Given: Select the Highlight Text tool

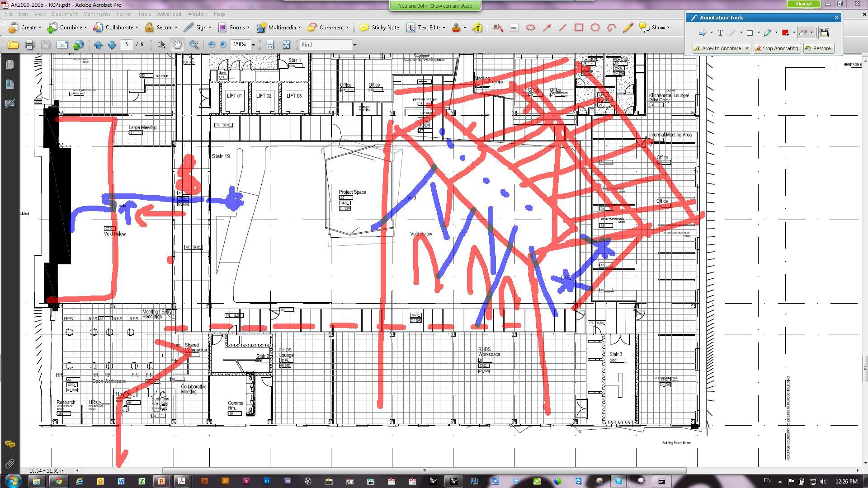Looking at the screenshot, I should click(477, 28).
